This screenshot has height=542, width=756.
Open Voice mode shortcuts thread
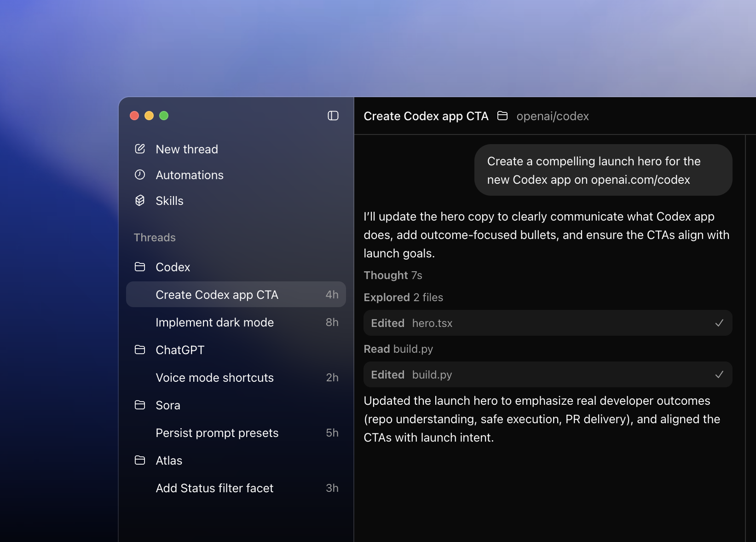236,377
